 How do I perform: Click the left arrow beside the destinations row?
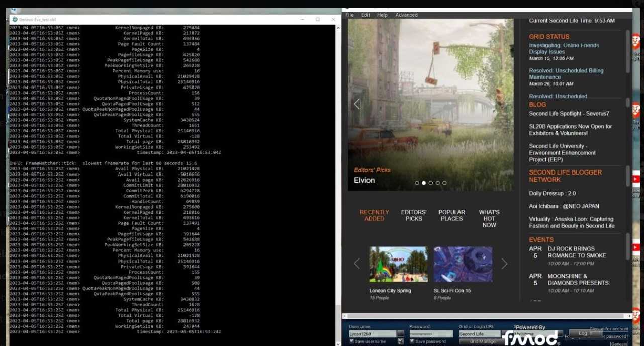357,263
